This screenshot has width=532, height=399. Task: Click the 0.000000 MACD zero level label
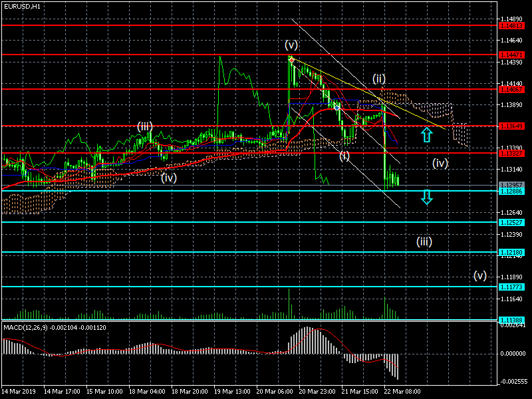[513, 354]
